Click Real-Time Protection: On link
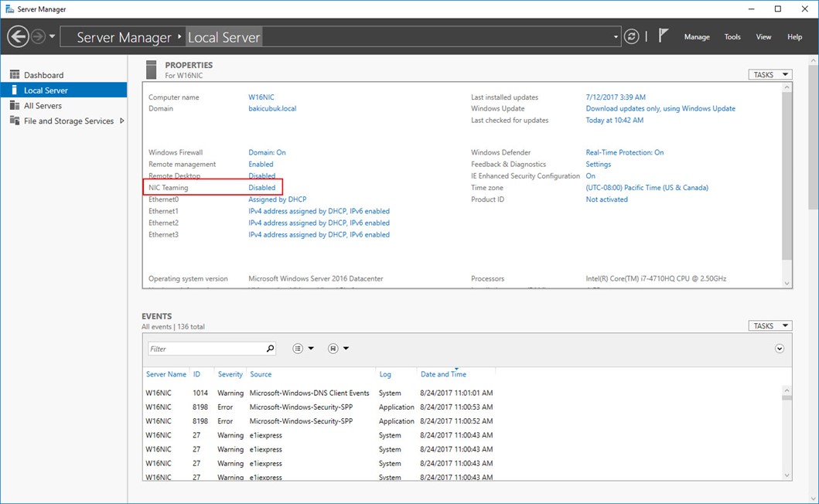The image size is (819, 504). coord(625,152)
